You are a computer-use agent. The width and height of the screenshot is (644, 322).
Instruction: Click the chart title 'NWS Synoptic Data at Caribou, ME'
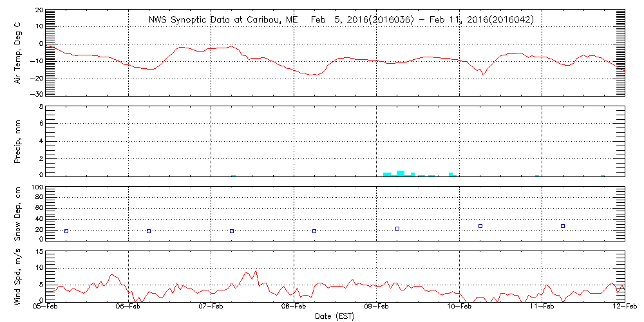pyautogui.click(x=224, y=20)
